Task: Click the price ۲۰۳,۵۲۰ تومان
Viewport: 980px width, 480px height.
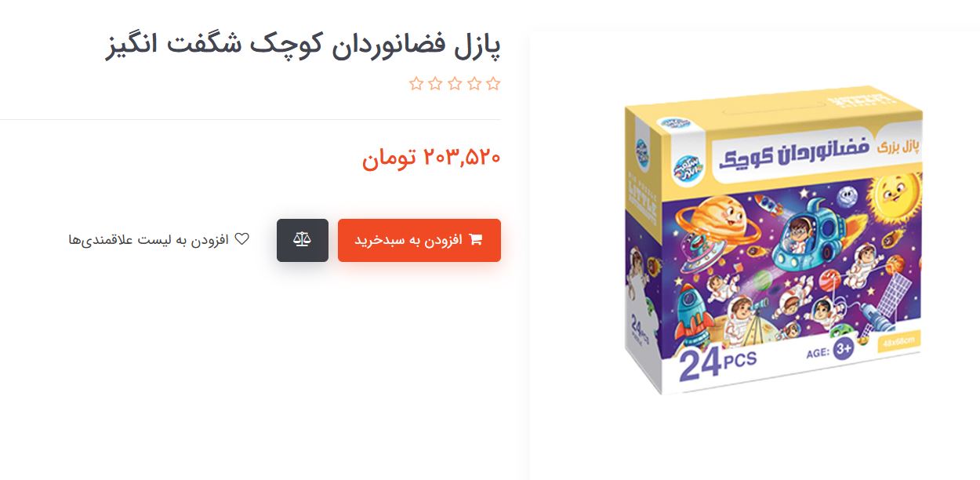Action: pyautogui.click(x=431, y=158)
